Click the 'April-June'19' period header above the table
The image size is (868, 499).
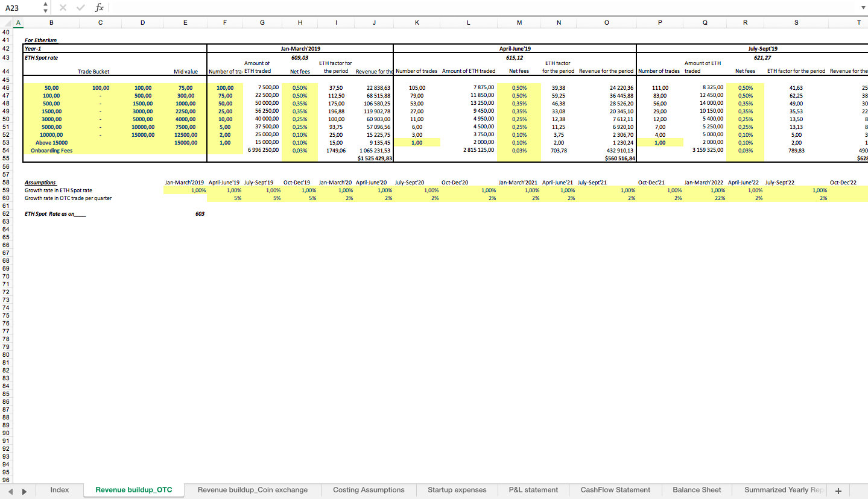tap(515, 48)
